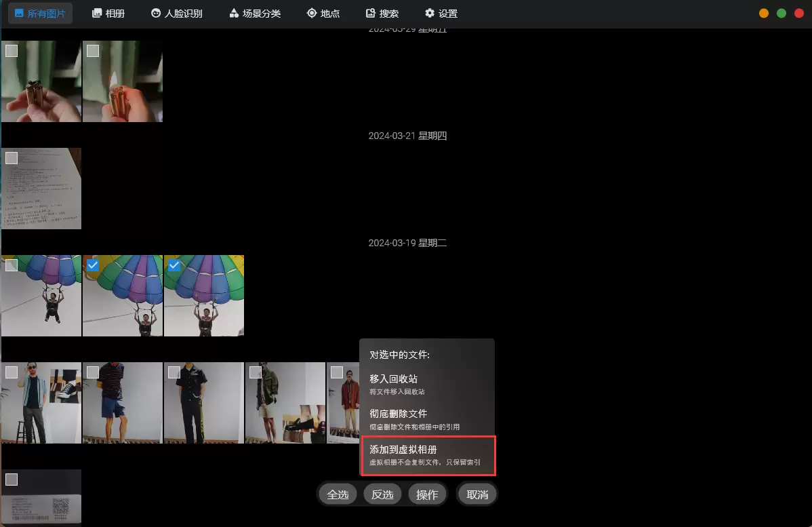
Task: Check the red jacket outfit photo checkbox
Action: [x=337, y=372]
